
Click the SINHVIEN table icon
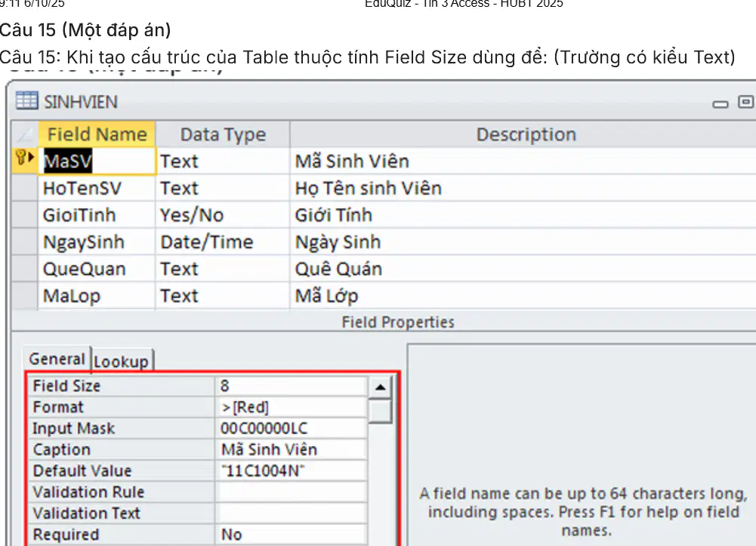(26, 101)
